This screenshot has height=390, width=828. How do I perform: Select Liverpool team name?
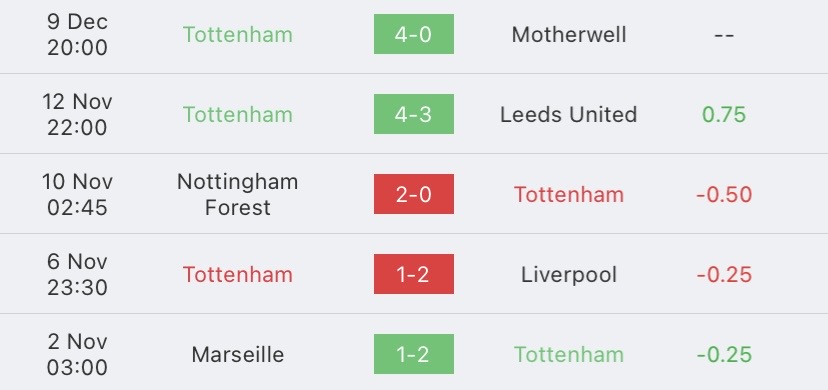tap(569, 274)
